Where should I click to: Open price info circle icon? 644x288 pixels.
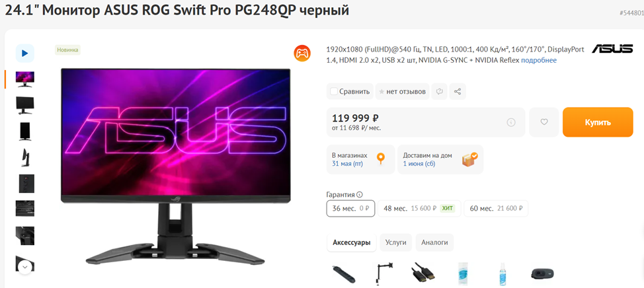[x=511, y=122]
